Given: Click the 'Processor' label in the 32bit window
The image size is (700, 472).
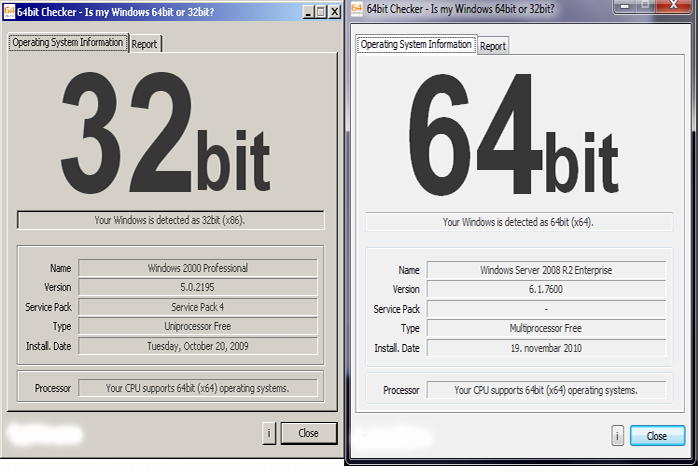Looking at the screenshot, I should pyautogui.click(x=53, y=388).
